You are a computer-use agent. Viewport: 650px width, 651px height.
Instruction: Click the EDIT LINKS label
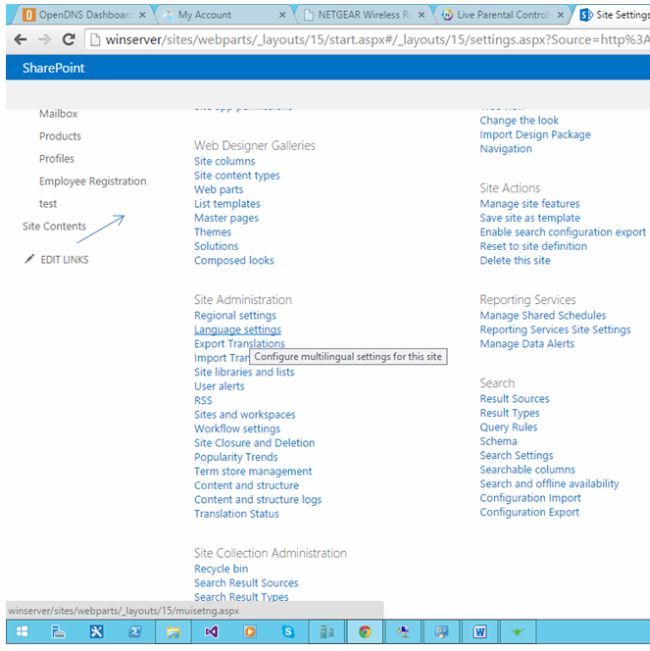pyautogui.click(x=64, y=259)
